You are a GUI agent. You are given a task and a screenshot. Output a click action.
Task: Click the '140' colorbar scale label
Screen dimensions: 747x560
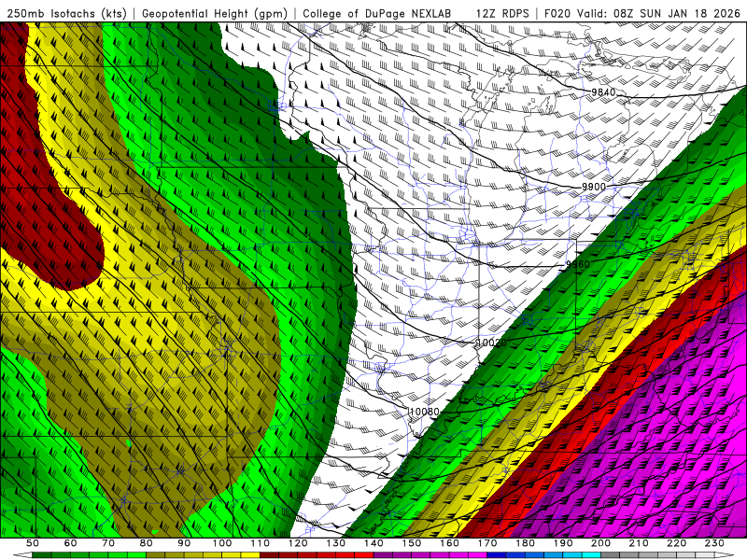[373, 543]
